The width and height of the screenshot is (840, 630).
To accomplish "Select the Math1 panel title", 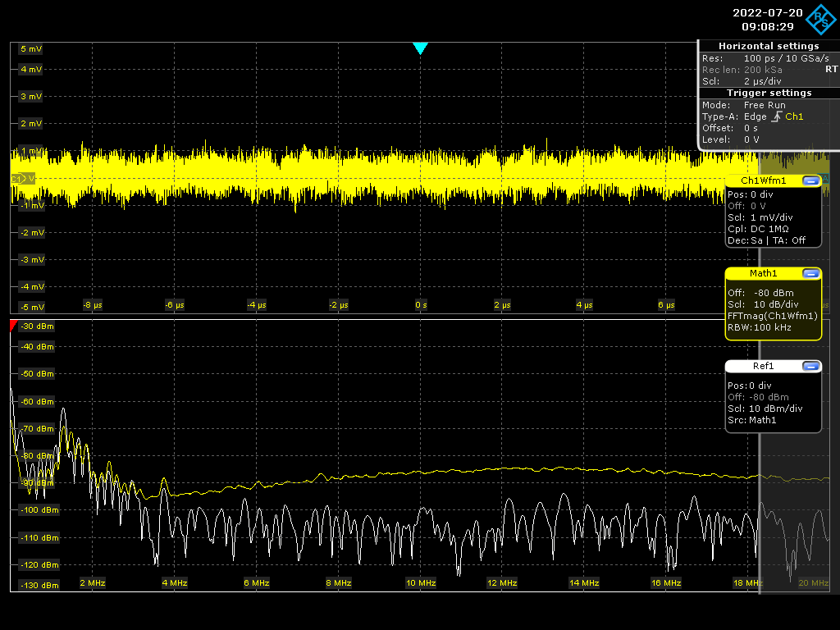I will 763,273.
